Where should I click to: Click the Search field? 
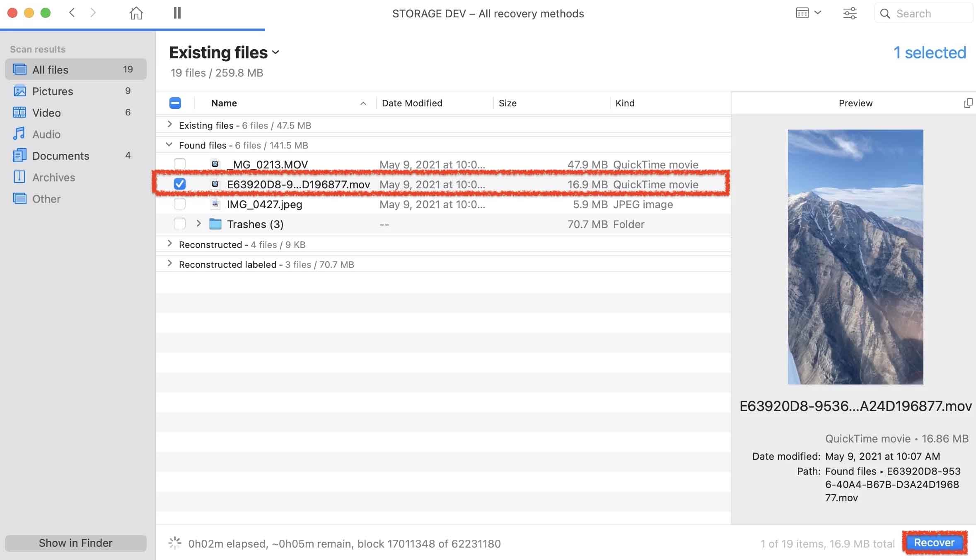923,13
